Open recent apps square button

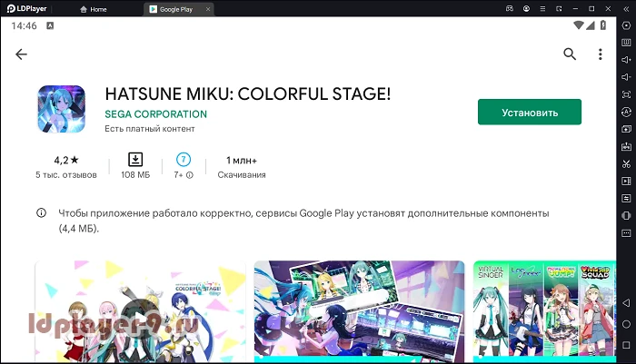(626, 345)
